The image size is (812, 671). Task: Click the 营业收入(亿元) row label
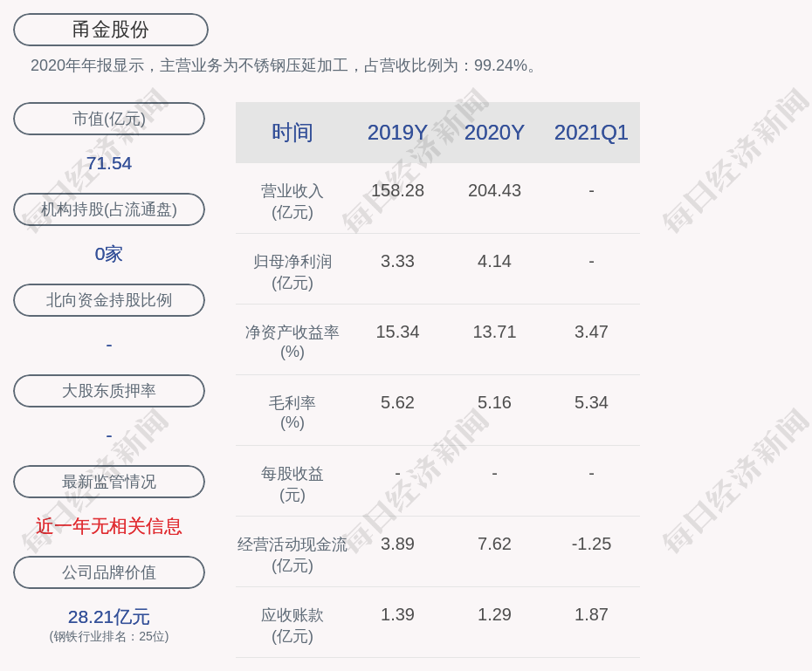point(292,202)
